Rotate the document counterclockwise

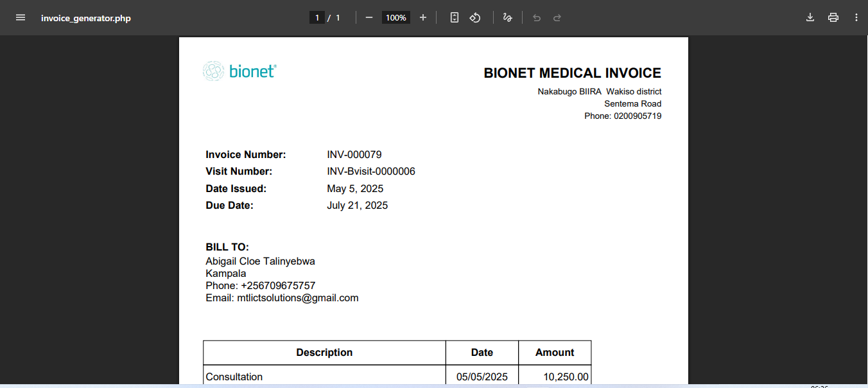(475, 17)
